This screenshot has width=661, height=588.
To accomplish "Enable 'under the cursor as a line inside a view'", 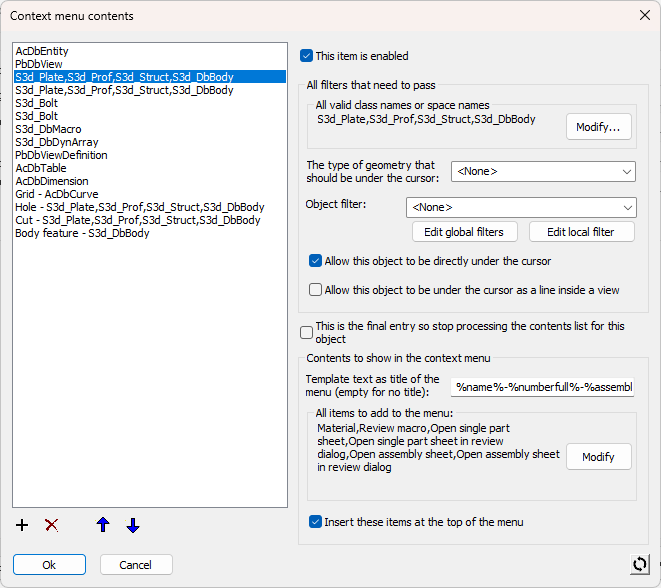I will pos(316,290).
